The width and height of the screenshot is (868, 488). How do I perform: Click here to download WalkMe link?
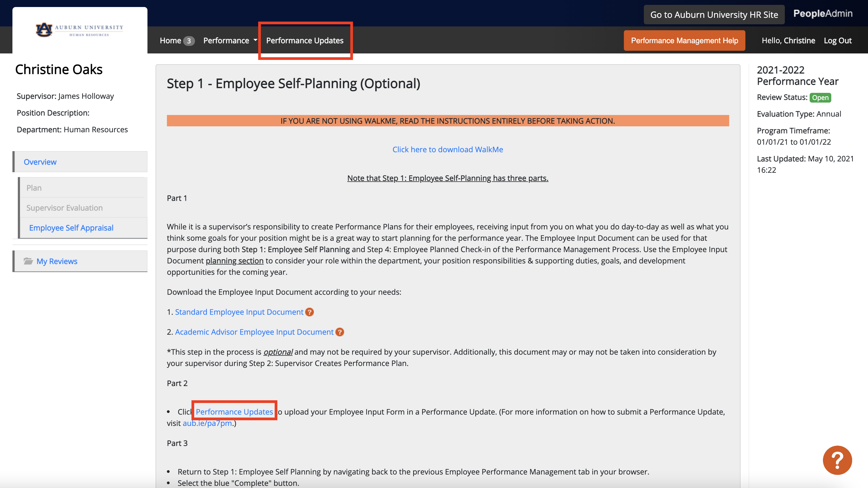[448, 149]
